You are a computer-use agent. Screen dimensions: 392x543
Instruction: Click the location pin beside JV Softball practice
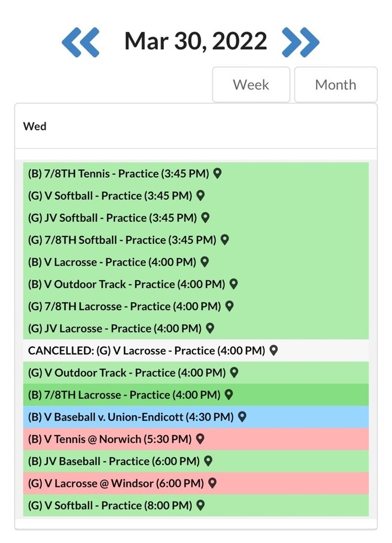(x=206, y=217)
